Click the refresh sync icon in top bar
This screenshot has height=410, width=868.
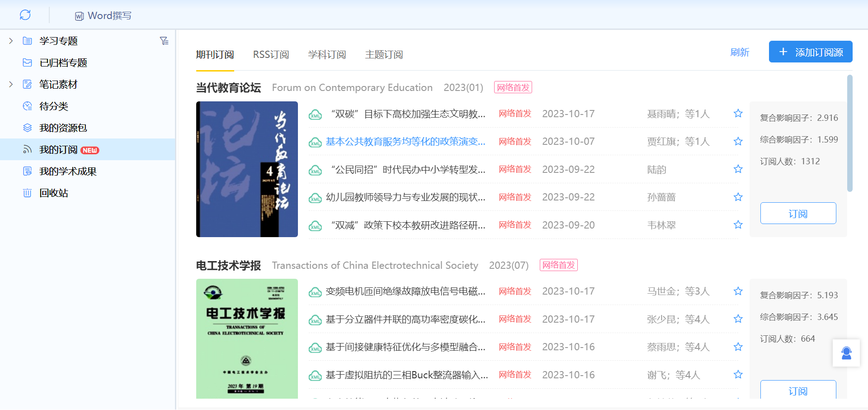pyautogui.click(x=25, y=15)
